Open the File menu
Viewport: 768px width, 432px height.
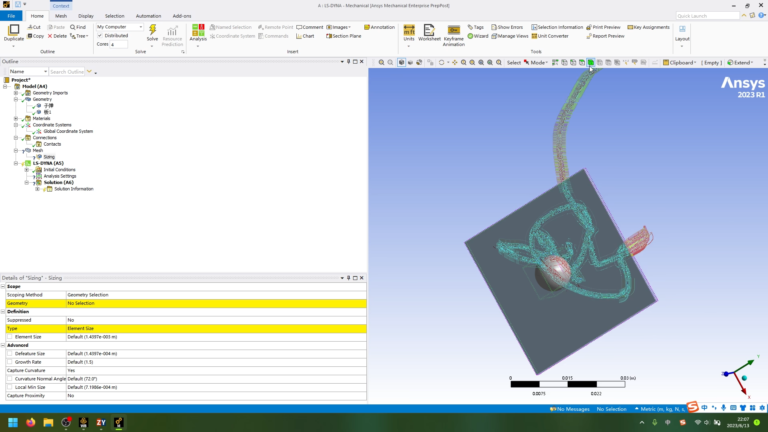tap(11, 16)
